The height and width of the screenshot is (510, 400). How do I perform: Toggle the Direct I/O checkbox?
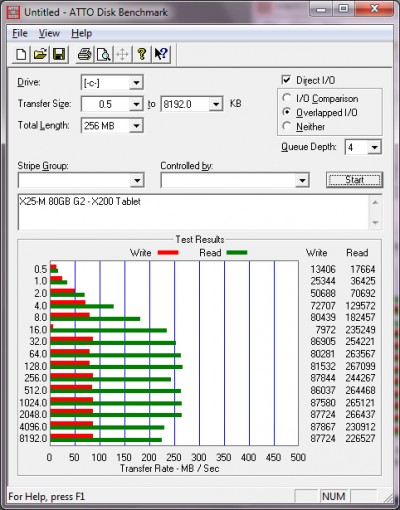tap(286, 80)
